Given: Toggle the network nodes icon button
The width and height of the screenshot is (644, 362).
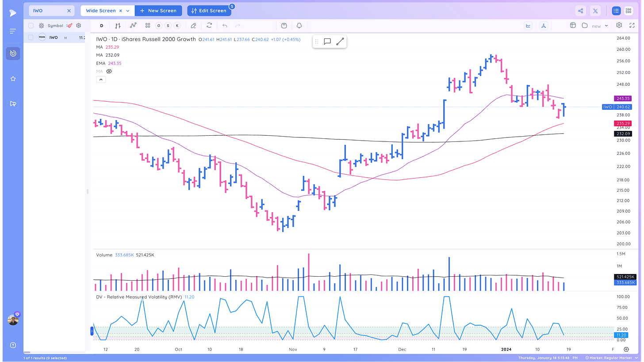Looking at the screenshot, I should (544, 26).
